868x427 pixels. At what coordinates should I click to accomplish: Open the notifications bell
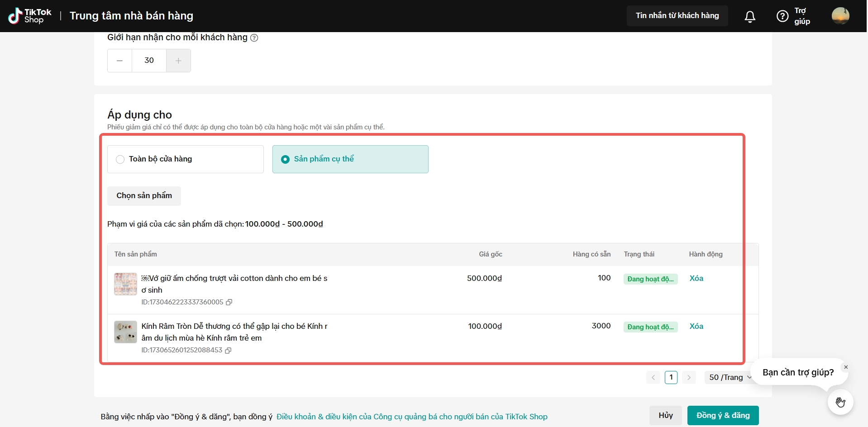pyautogui.click(x=750, y=17)
